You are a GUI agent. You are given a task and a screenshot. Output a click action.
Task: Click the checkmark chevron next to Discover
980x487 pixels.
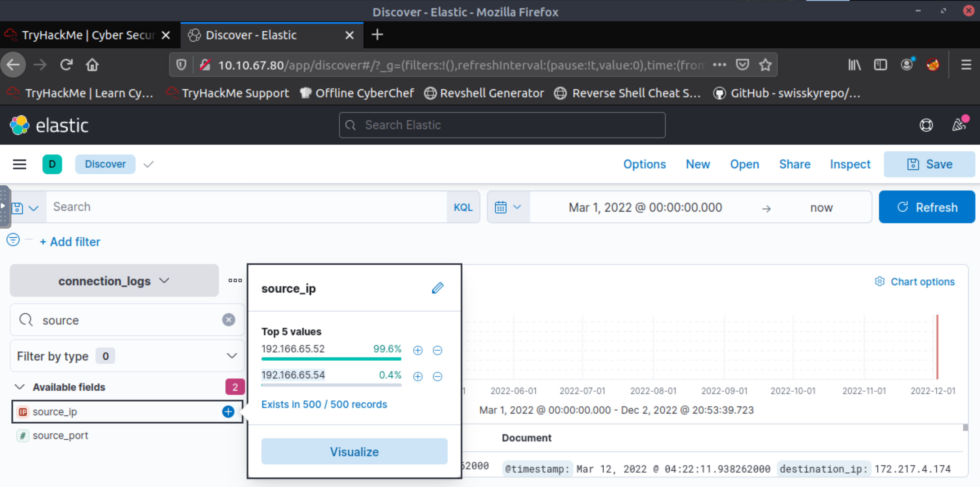tap(148, 164)
